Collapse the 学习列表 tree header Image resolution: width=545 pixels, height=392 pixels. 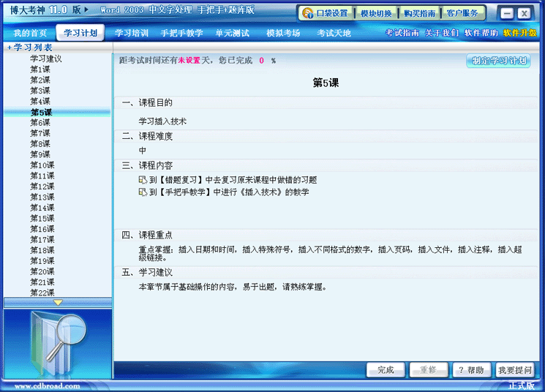coord(9,48)
